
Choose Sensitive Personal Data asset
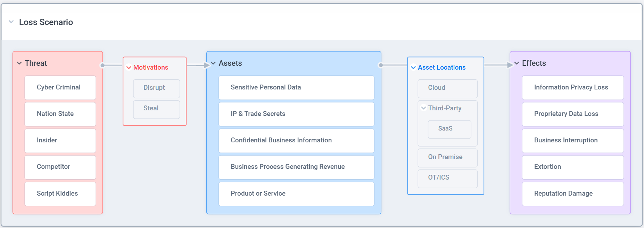click(296, 87)
